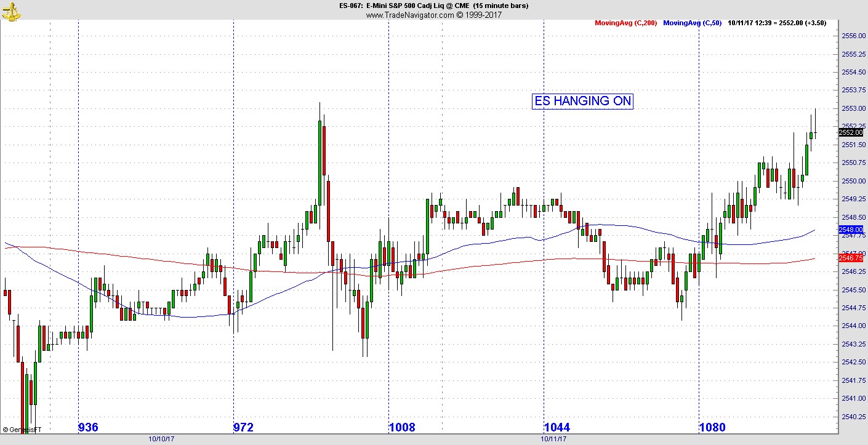Image resolution: width=868 pixels, height=445 pixels.
Task: Click the 2556.00 label on price axis
Action: tap(853, 36)
